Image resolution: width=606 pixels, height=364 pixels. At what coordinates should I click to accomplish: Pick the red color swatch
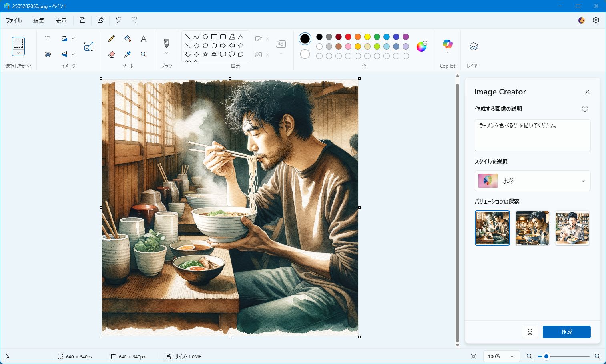coord(348,37)
